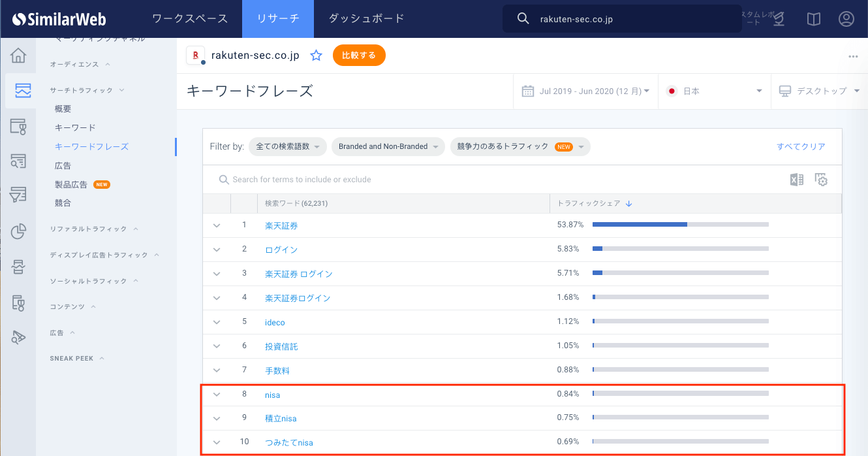Select 広告 in the sidebar menu
Image resolution: width=868 pixels, height=456 pixels.
(x=63, y=166)
